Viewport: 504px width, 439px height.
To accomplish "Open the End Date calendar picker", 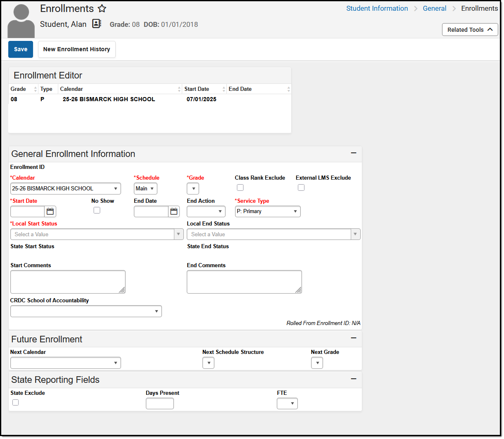I will pos(174,211).
